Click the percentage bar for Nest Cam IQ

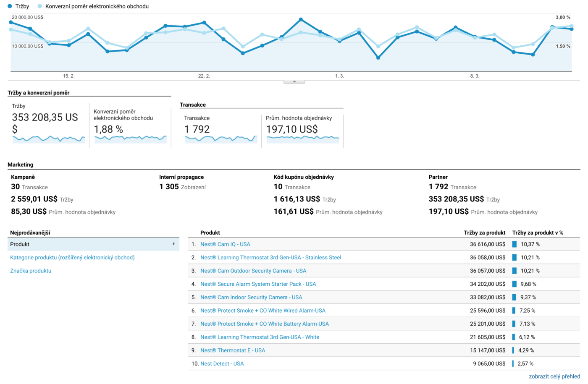pyautogui.click(x=514, y=244)
